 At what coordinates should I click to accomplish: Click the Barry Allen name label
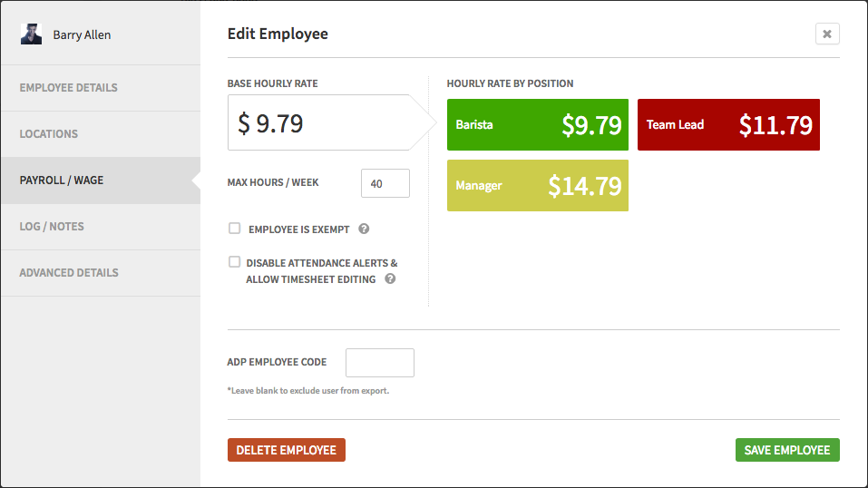tap(82, 34)
